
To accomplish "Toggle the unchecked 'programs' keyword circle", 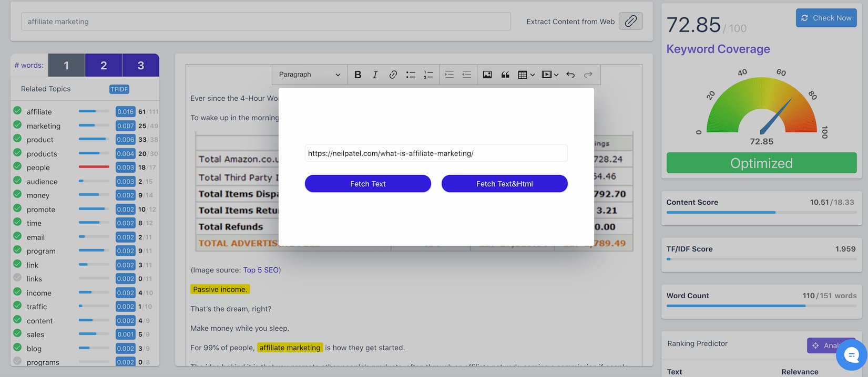I will (17, 361).
